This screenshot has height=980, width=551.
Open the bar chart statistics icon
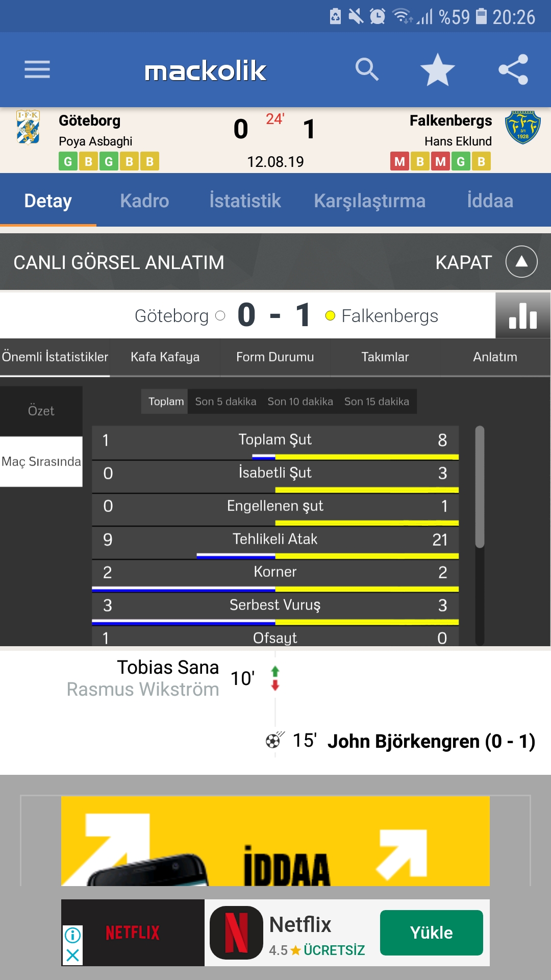[523, 315]
